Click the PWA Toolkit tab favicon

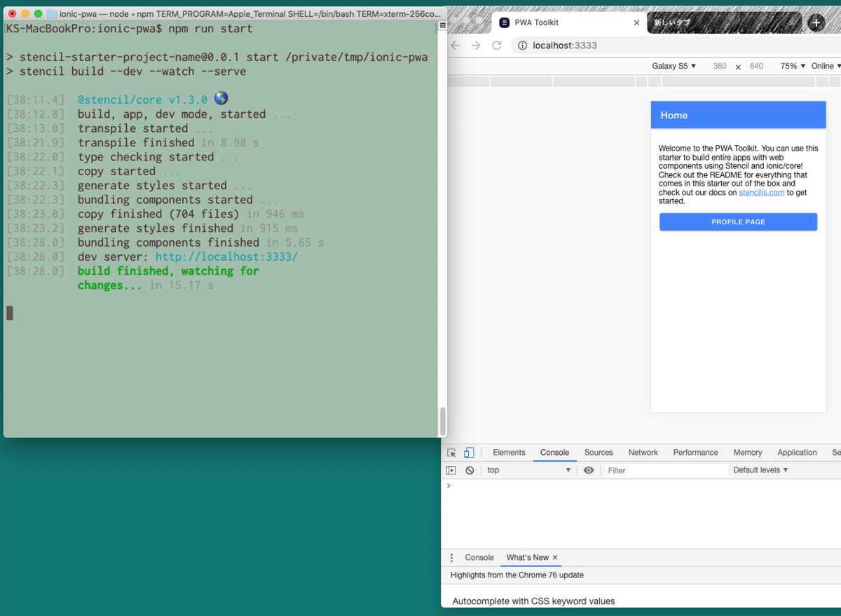[504, 22]
